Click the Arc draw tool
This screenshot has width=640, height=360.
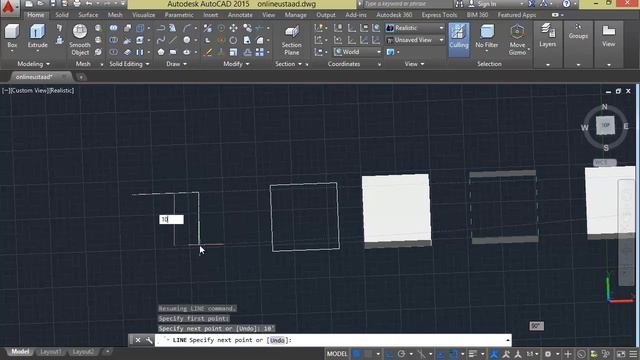[187, 28]
